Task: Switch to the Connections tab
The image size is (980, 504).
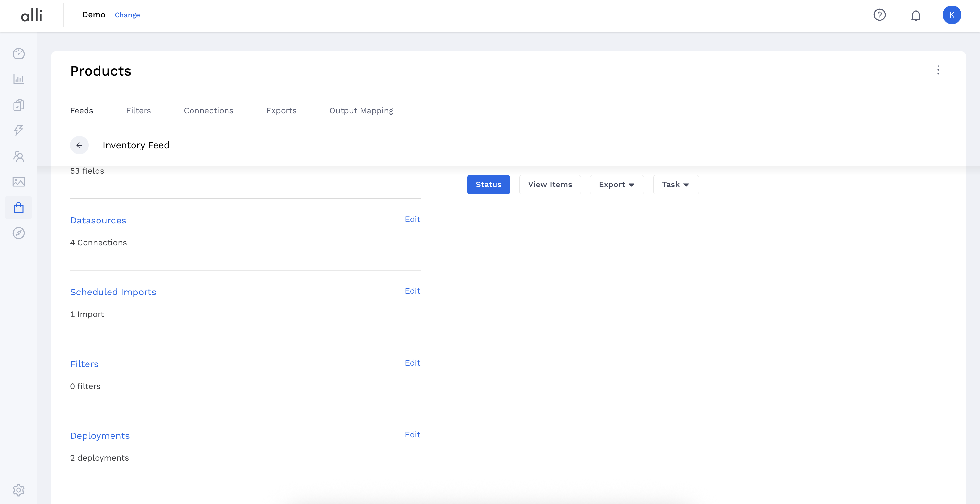Action: tap(208, 110)
